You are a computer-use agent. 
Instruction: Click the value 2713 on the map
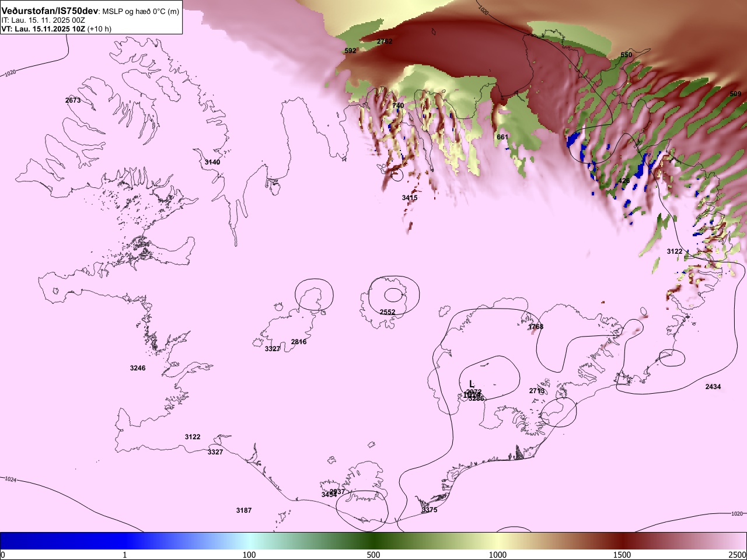pos(537,391)
